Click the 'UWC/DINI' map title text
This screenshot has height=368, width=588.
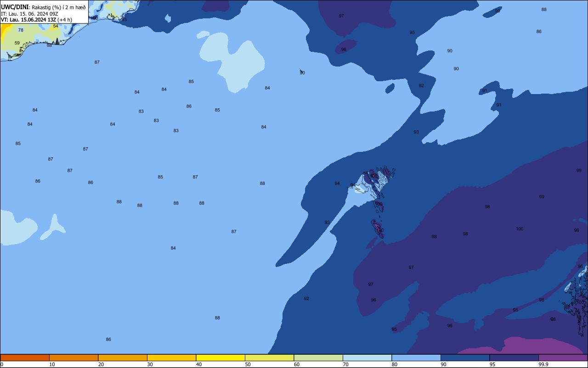pyautogui.click(x=15, y=7)
